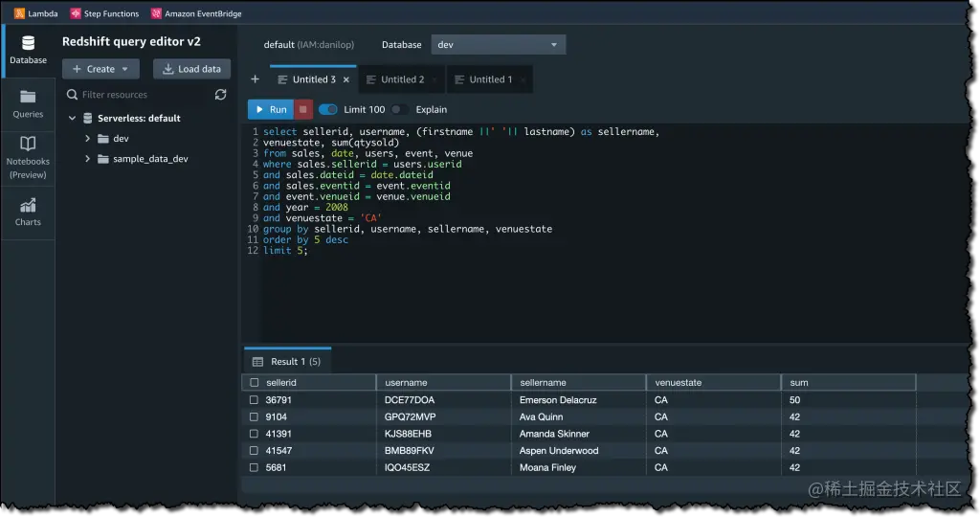Select the KJS88EHB username cell
Viewport: 980px width, 517px height.
444,434
